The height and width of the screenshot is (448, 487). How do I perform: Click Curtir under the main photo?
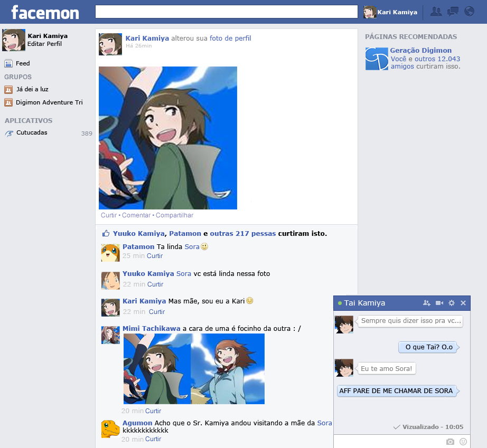coord(109,215)
